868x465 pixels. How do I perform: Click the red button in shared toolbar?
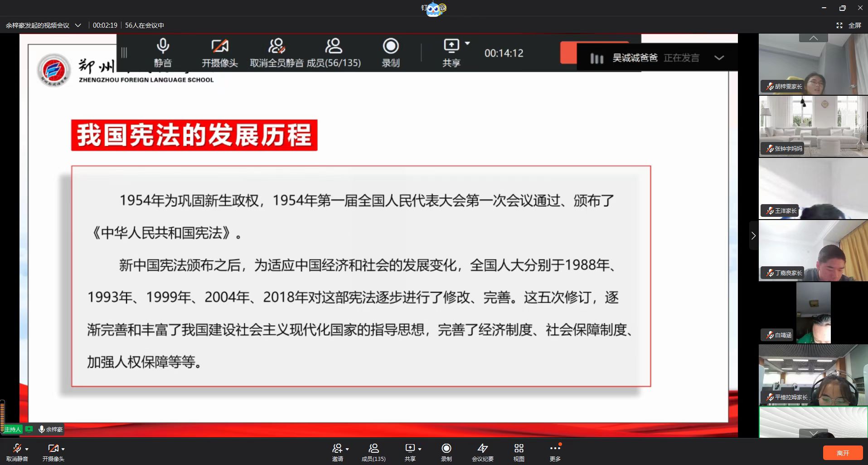(568, 53)
